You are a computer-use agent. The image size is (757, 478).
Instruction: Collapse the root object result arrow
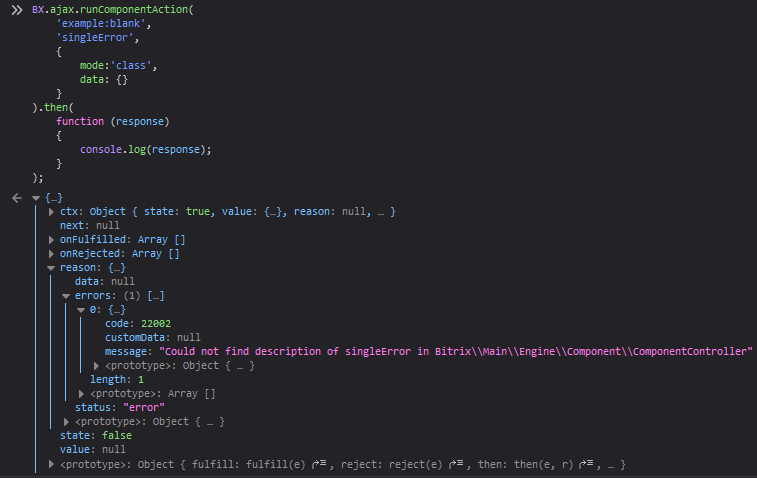click(x=36, y=198)
